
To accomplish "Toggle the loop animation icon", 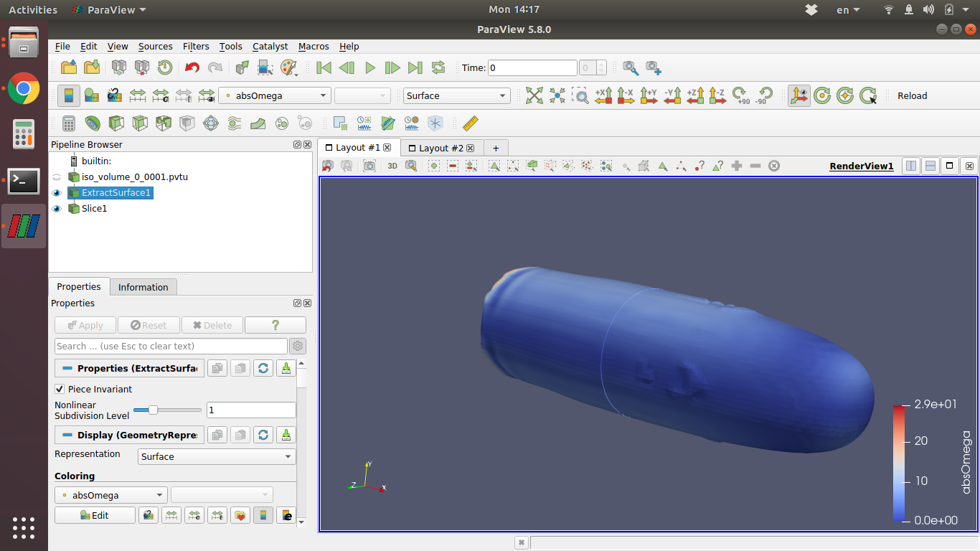I will [438, 67].
